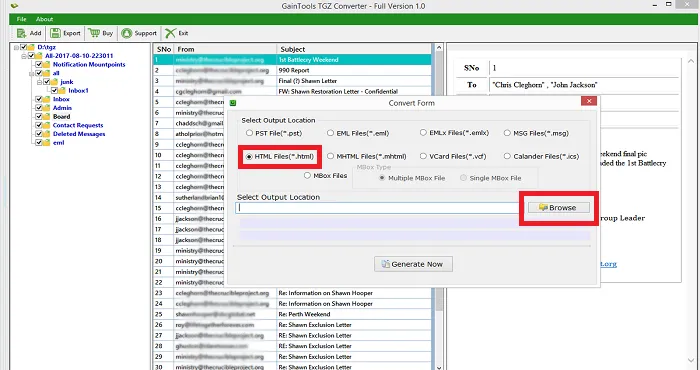The width and height of the screenshot is (700, 370).
Task: Click the Inbox1 folder icon
Action: point(62,91)
